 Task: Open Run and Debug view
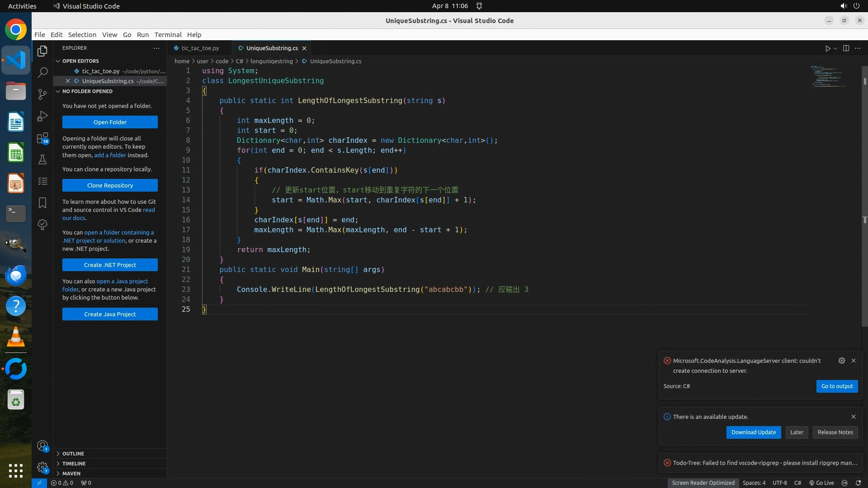pyautogui.click(x=42, y=116)
